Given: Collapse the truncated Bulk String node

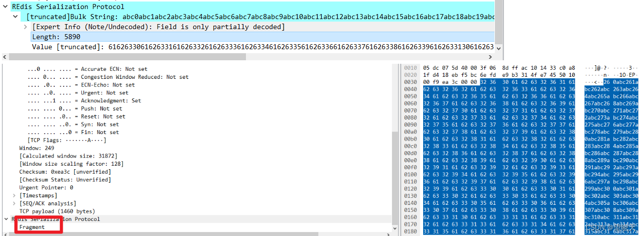Looking at the screenshot, I should pos(16,17).
